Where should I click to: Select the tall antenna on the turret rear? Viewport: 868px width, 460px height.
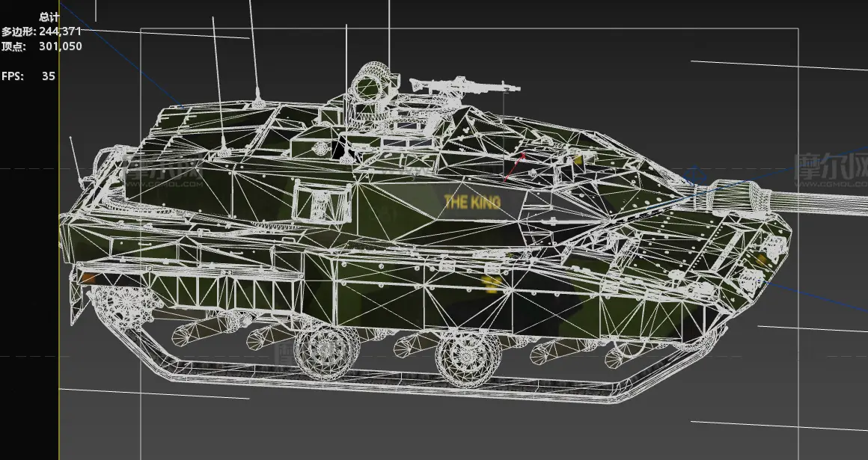click(x=252, y=52)
